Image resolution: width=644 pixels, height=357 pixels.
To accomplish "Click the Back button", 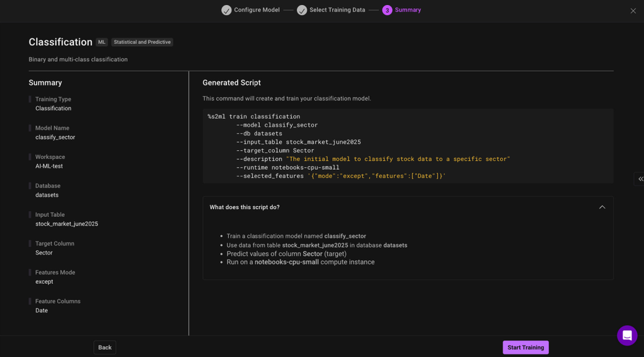I will 105,348.
